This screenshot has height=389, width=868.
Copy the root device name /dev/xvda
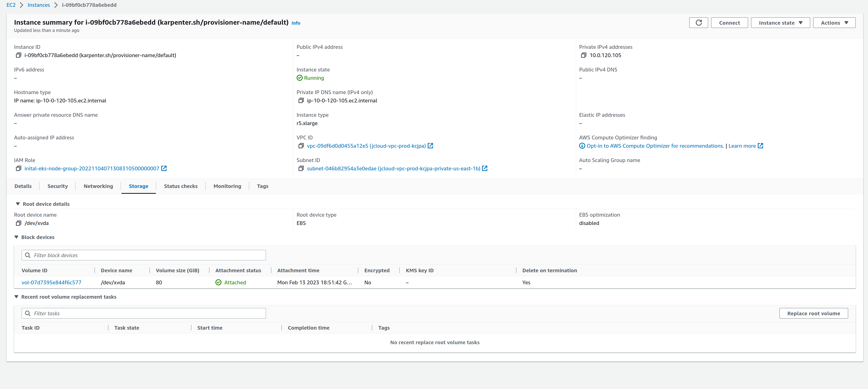19,223
